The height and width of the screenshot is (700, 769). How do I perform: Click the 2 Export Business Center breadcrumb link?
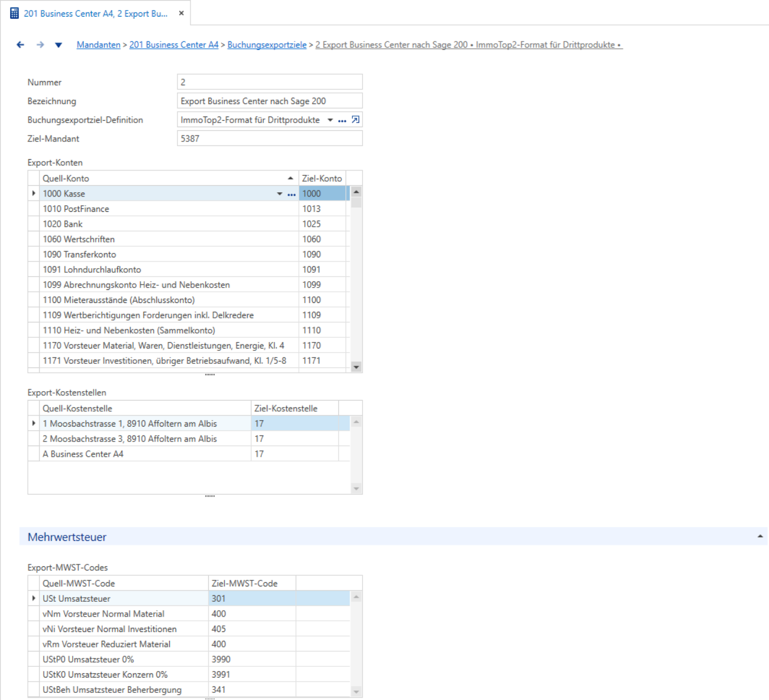point(469,45)
